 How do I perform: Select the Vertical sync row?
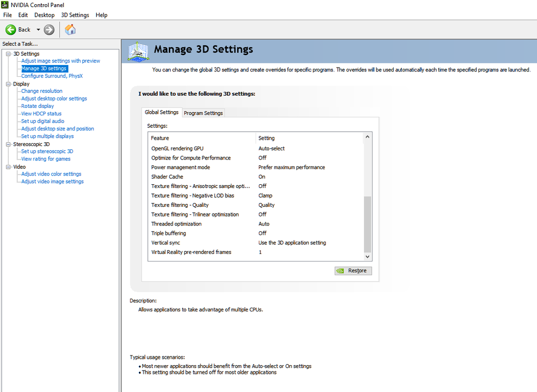[256, 243]
